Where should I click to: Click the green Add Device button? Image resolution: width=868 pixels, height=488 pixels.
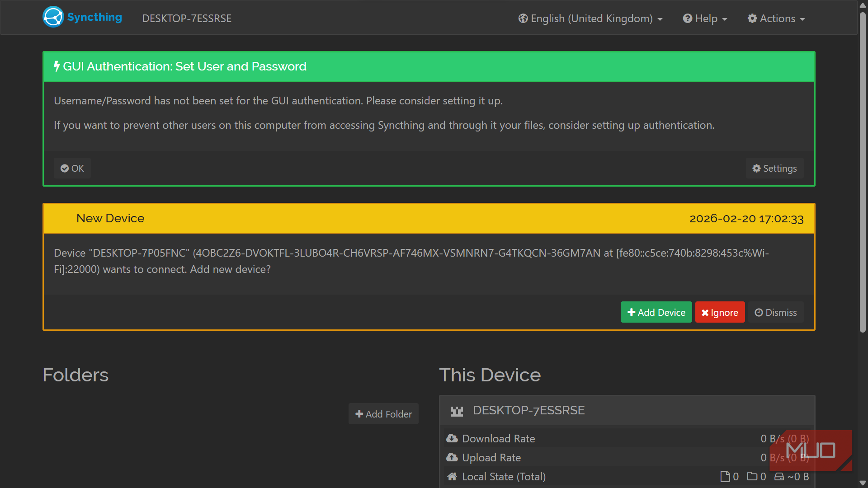click(x=656, y=312)
